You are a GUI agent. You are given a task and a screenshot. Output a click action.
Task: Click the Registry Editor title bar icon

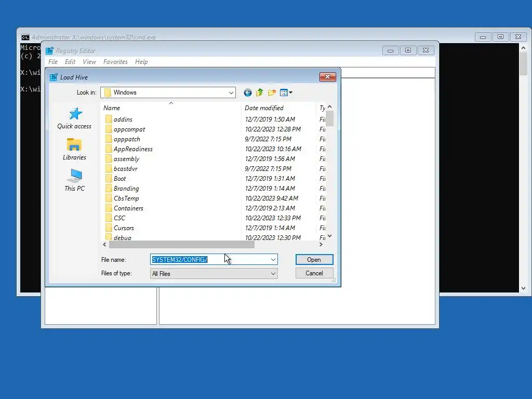[x=49, y=51]
